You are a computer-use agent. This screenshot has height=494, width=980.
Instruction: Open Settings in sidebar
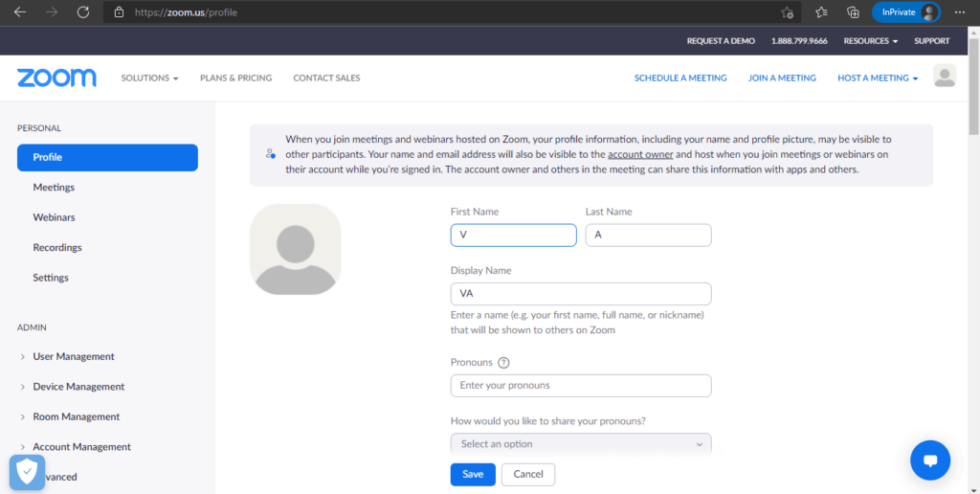(x=51, y=277)
